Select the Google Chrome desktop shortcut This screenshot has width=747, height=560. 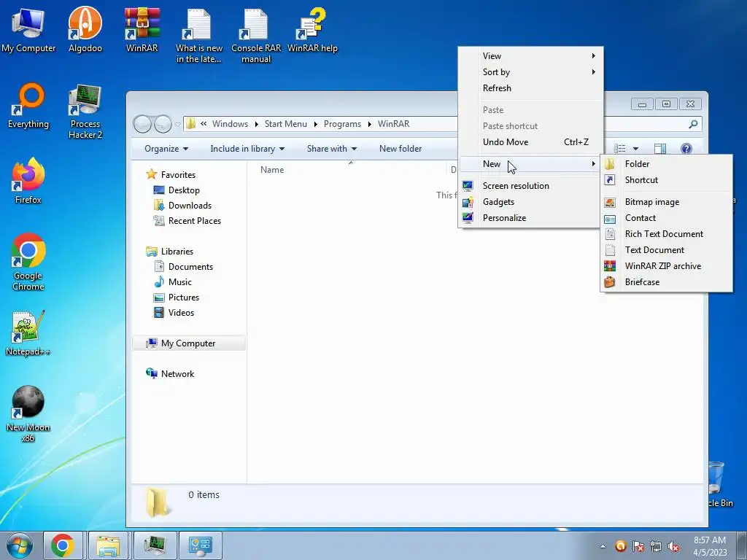tap(28, 262)
